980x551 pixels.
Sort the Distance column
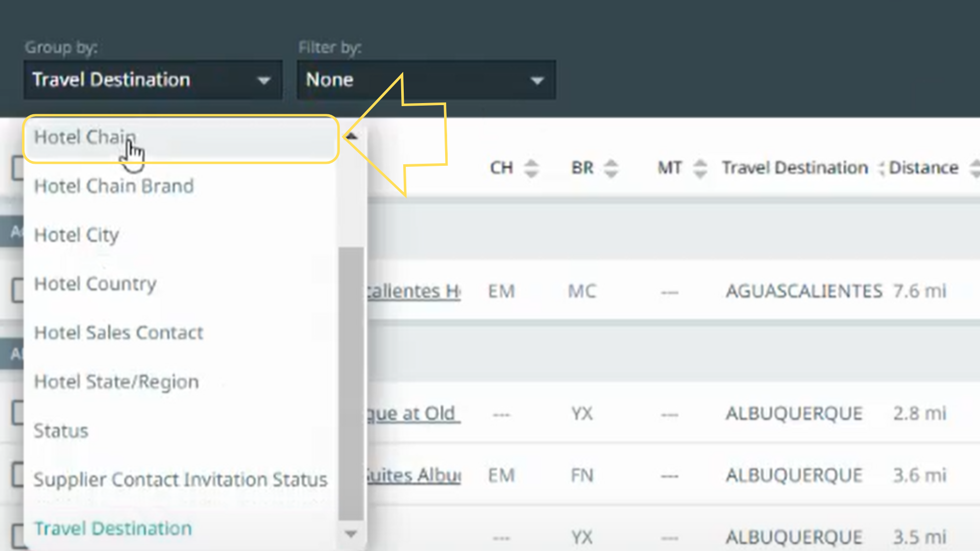pyautogui.click(x=974, y=168)
